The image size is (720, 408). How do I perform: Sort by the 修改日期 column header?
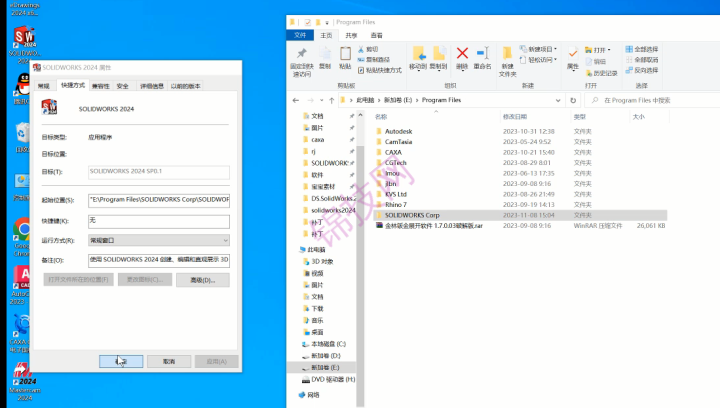pos(515,117)
